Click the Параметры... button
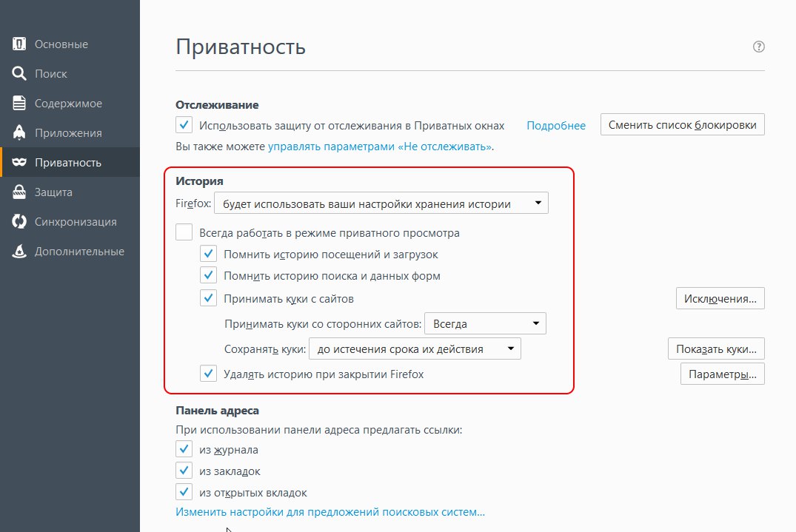 (x=723, y=374)
